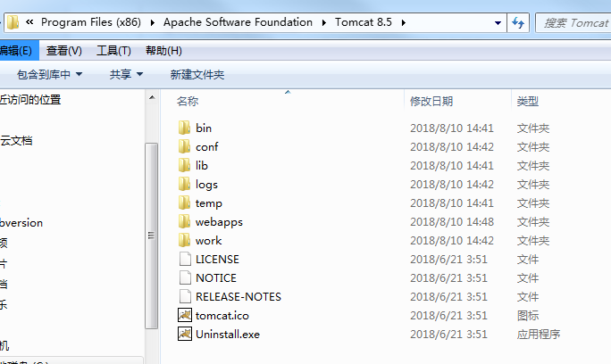Screen dimensions: 611x364
Task: Click webapps date 2018/8/10 14:48
Action: 452,222
